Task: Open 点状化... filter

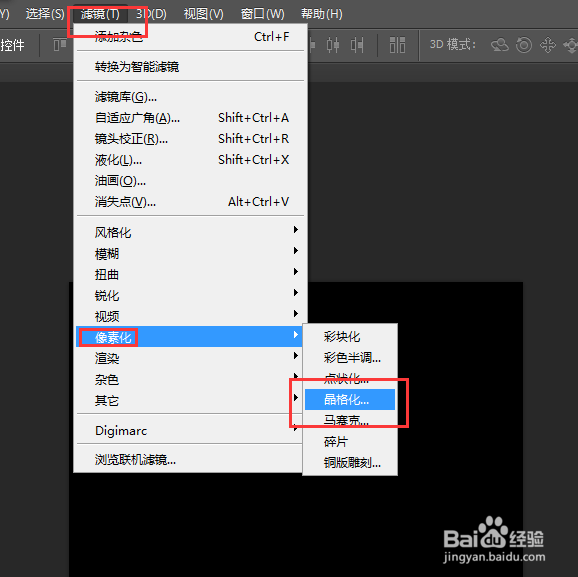Action: click(350, 379)
